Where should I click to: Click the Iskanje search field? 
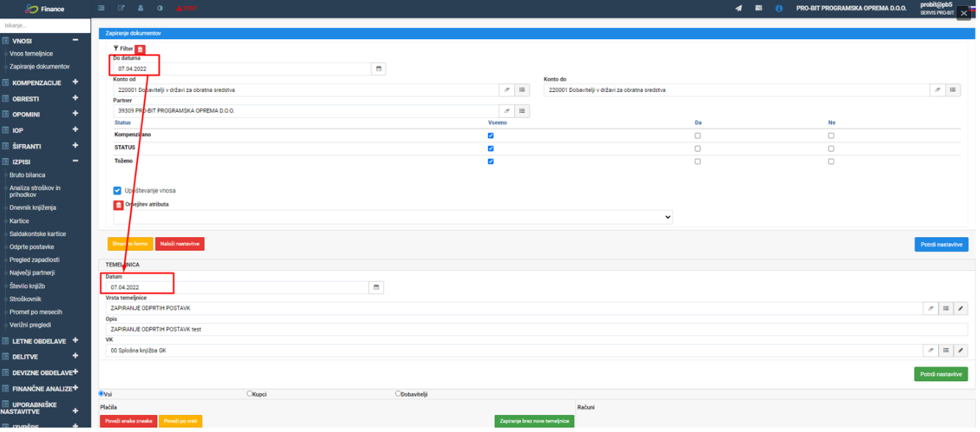[46, 25]
